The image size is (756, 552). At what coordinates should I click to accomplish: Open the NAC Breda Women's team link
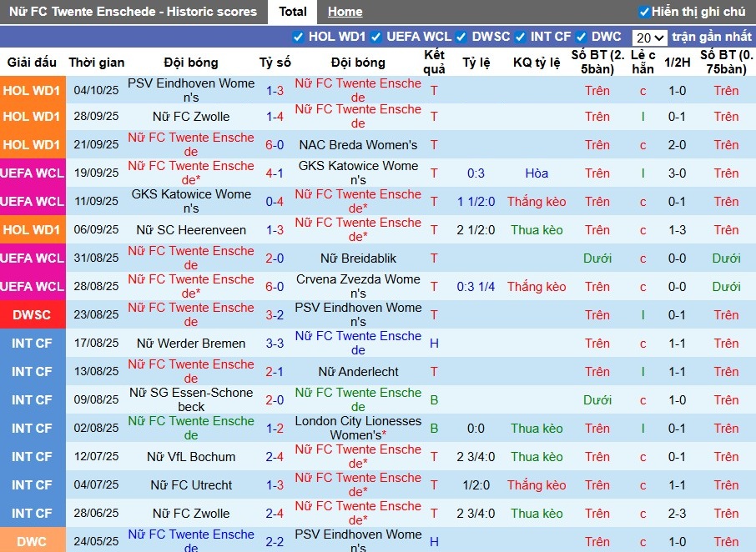pos(358,145)
